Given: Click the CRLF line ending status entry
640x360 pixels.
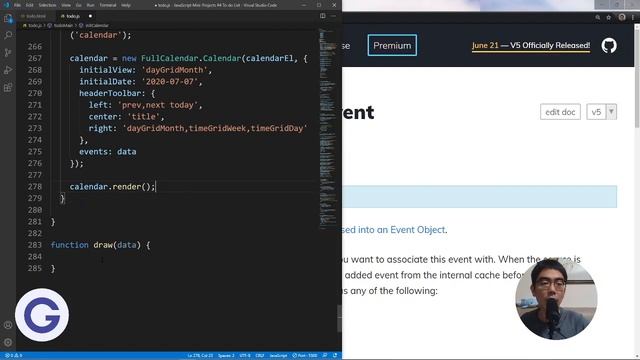Looking at the screenshot, I should [x=260, y=356].
